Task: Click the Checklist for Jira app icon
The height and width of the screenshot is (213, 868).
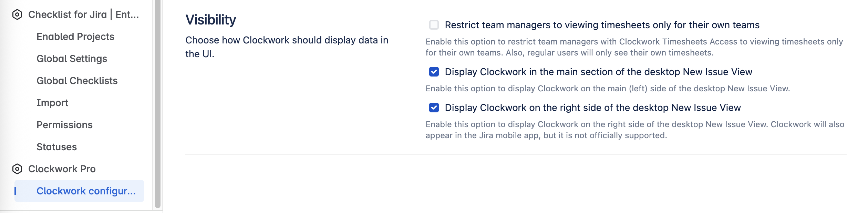Action: tap(17, 14)
